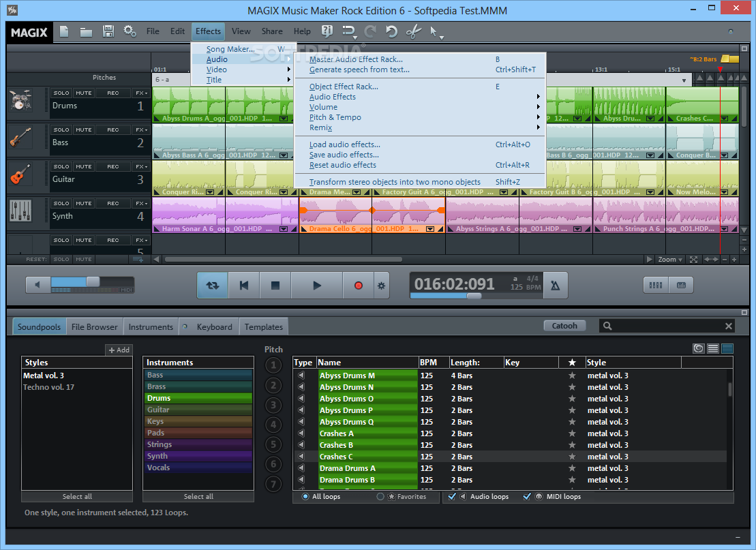Image resolution: width=756 pixels, height=550 pixels.
Task: Click the zoom-to-fit icon next to Zoom
Action: coord(693,260)
